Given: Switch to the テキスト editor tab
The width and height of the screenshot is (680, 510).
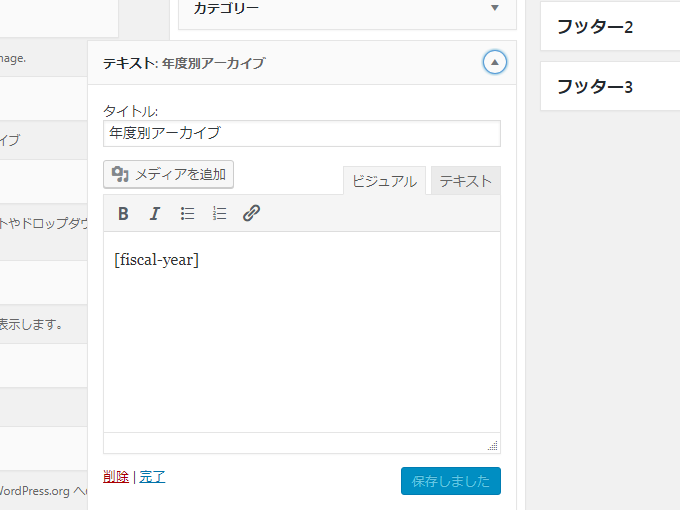Looking at the screenshot, I should coord(465,181).
